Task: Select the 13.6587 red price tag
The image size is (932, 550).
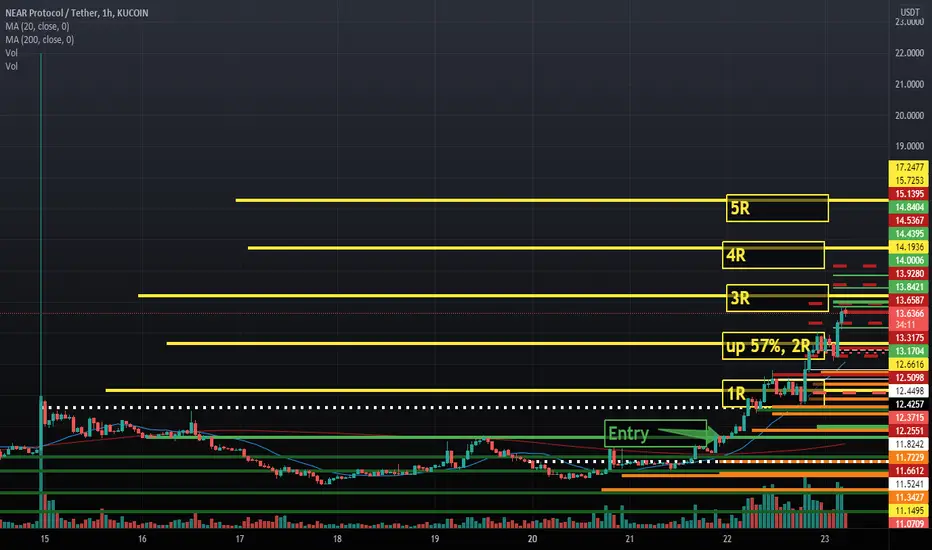Action: 909,300
